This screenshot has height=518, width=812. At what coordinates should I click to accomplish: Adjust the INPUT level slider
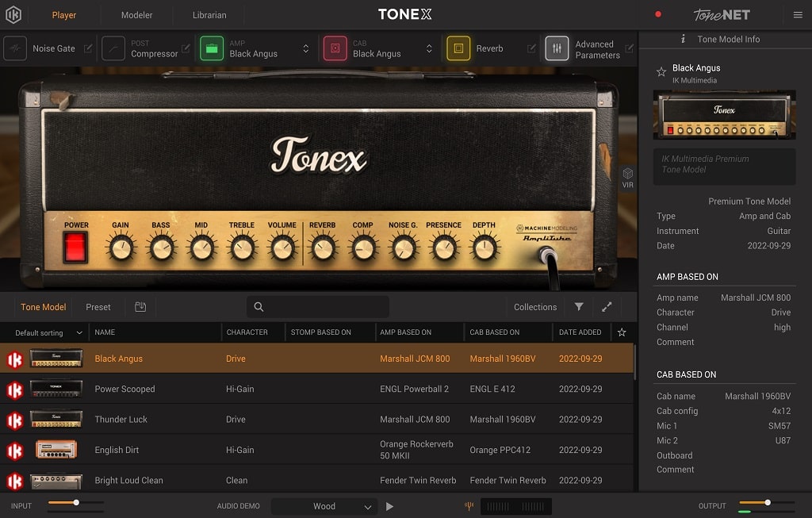pyautogui.click(x=75, y=502)
